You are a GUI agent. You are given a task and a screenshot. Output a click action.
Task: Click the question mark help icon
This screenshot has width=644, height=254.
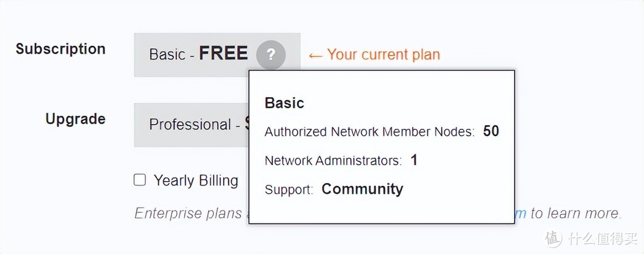(x=271, y=55)
